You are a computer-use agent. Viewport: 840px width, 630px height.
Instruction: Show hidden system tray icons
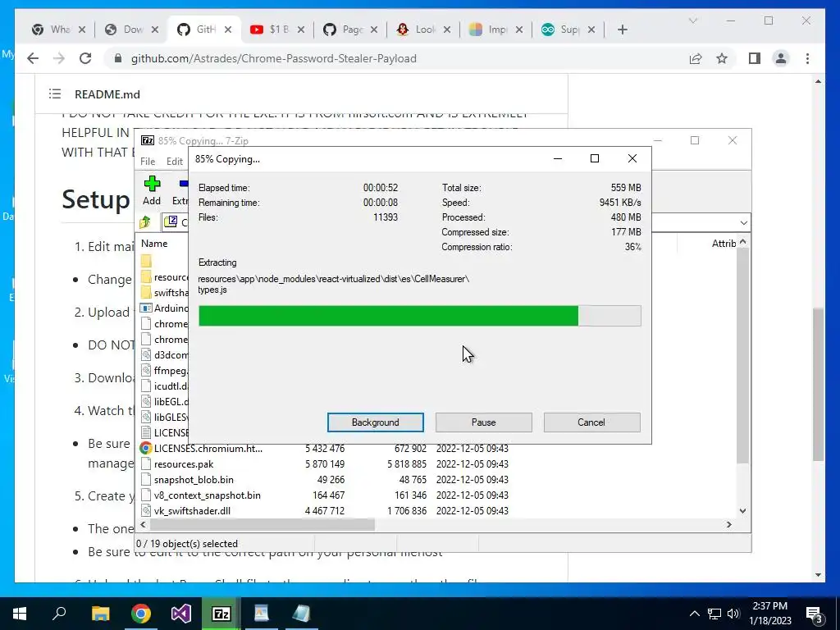[694, 614]
